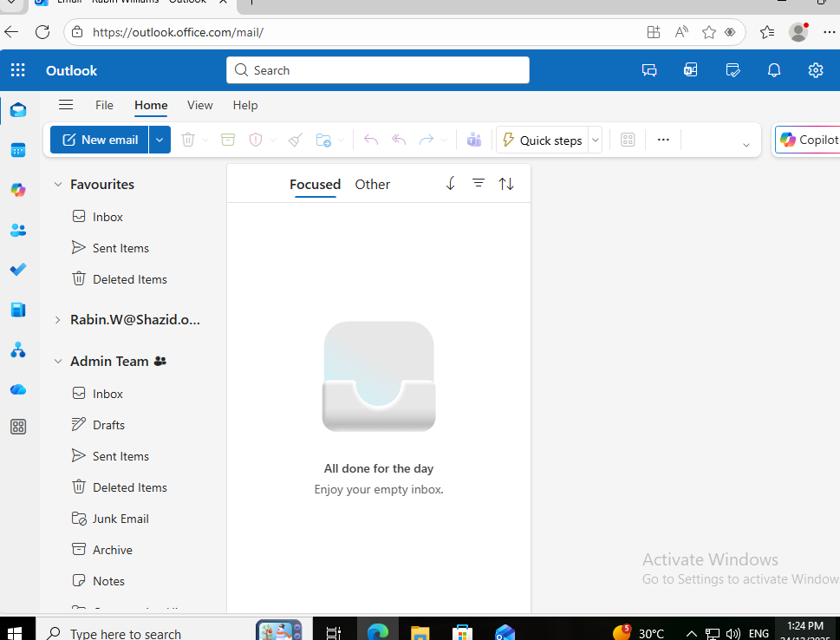Expand the ribbon display options chevron

point(746,146)
